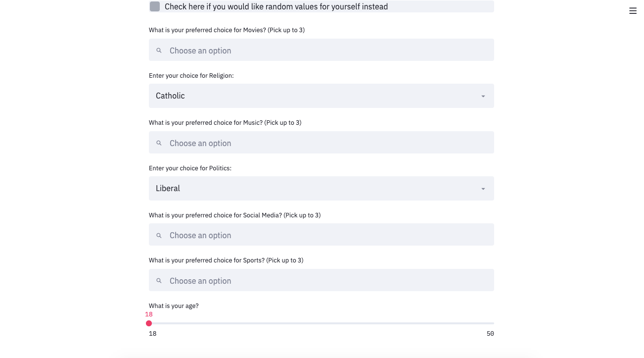Image resolution: width=644 pixels, height=358 pixels.
Task: Click the magnifier icon beside 'Choose an option'
Action: click(x=159, y=50)
